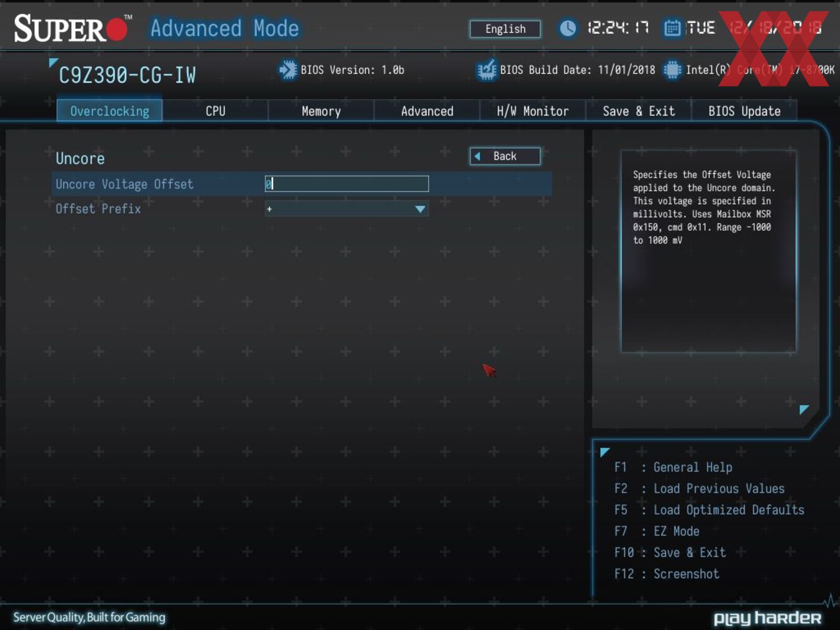Click the TUE day label
Screen dimensions: 840x630
[700, 28]
